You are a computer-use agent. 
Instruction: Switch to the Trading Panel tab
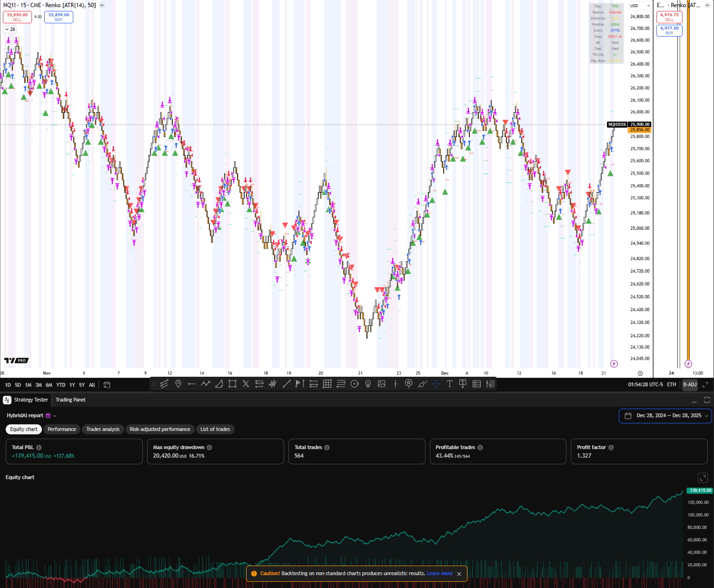click(70, 400)
